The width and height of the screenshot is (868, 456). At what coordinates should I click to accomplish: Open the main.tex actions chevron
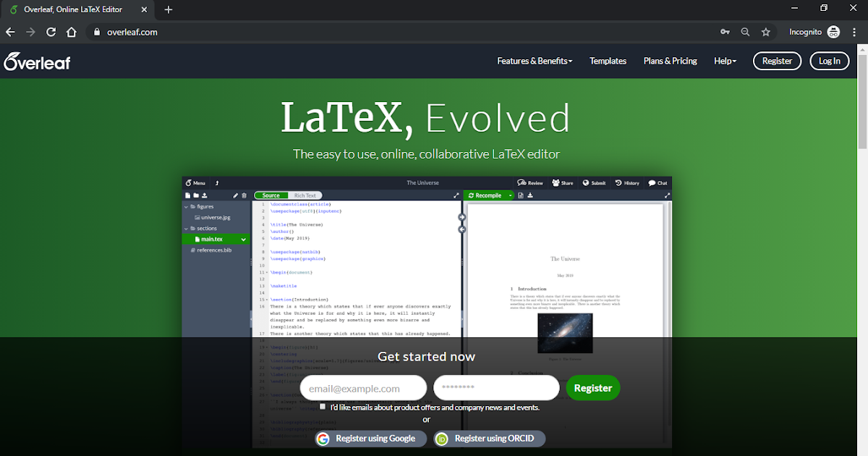(x=244, y=239)
